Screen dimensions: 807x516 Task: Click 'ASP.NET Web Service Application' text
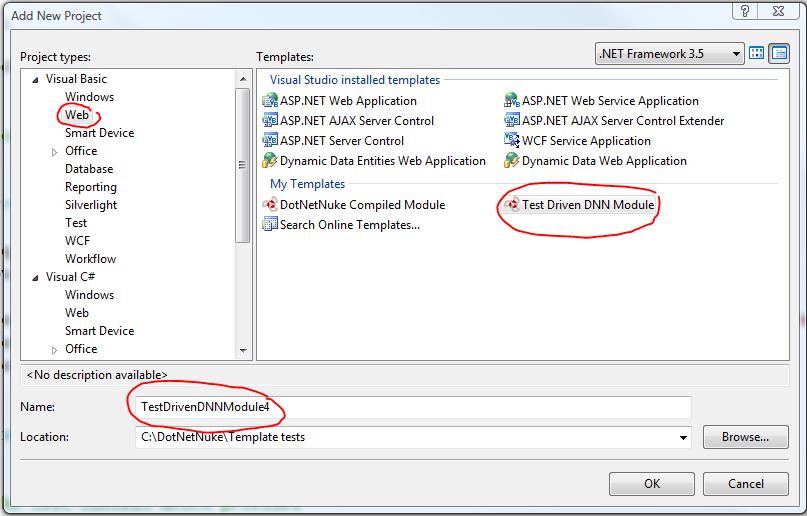[610, 101]
